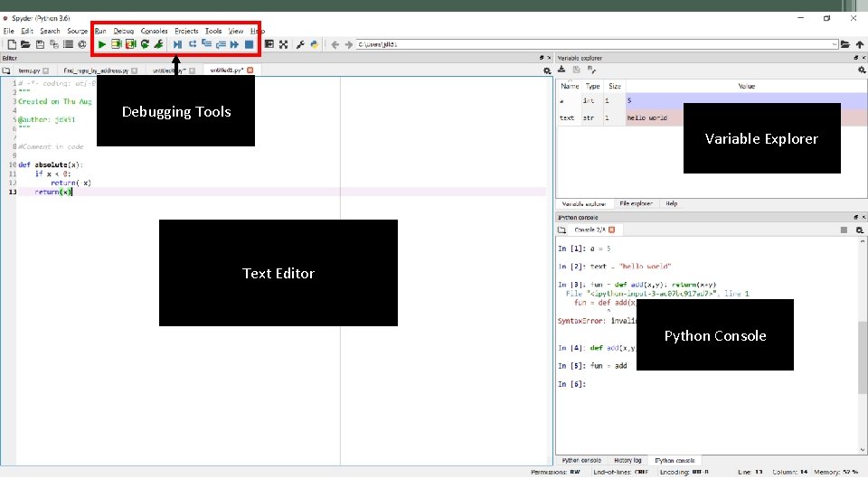Viewport: 868px width, 488px height.
Task: Click the Encoding status bar entry
Action: [684, 472]
